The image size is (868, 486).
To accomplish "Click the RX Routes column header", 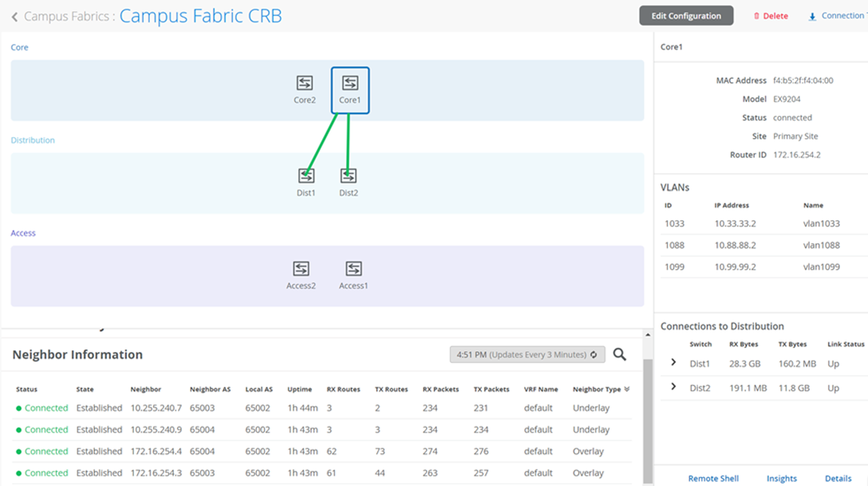I will (x=343, y=389).
